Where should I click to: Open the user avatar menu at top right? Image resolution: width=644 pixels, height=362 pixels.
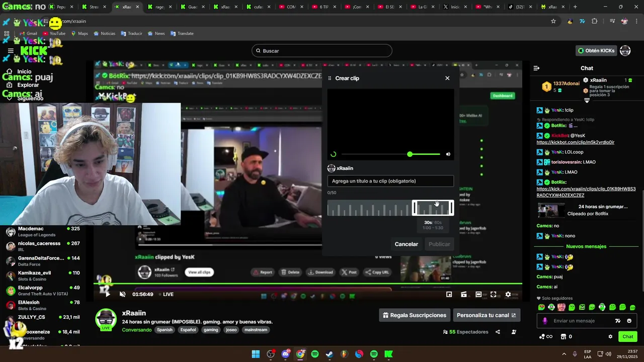click(625, 51)
